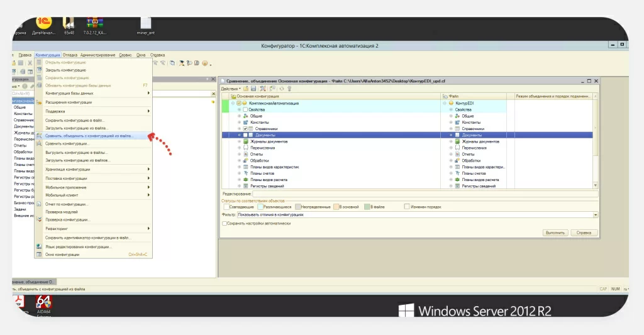This screenshot has height=335, width=644.
Task: Open the Администрирование menu
Action: click(97, 55)
